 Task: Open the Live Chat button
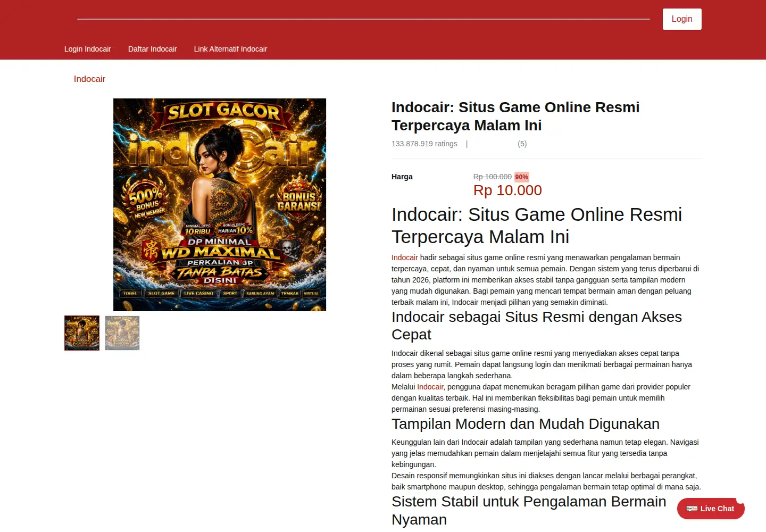(711, 509)
